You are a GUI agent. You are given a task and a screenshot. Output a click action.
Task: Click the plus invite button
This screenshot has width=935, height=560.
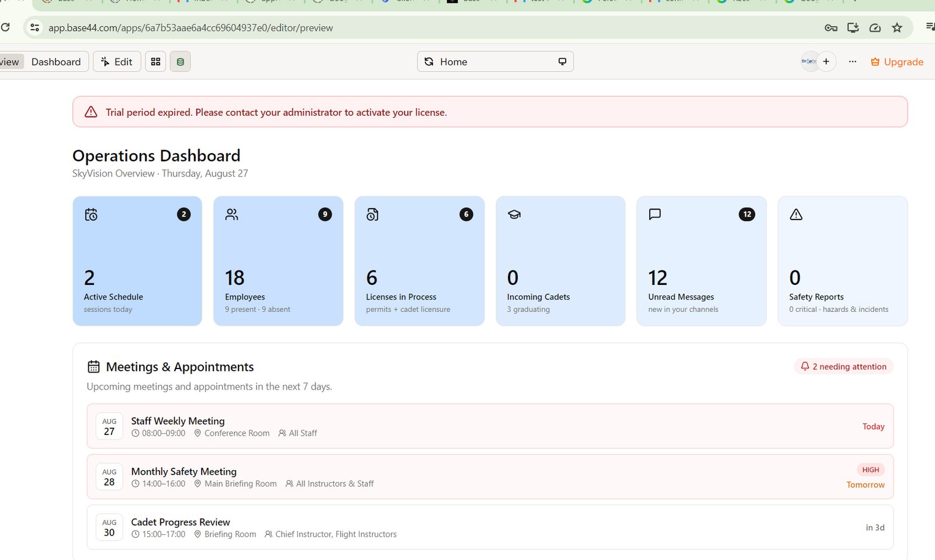click(x=826, y=61)
